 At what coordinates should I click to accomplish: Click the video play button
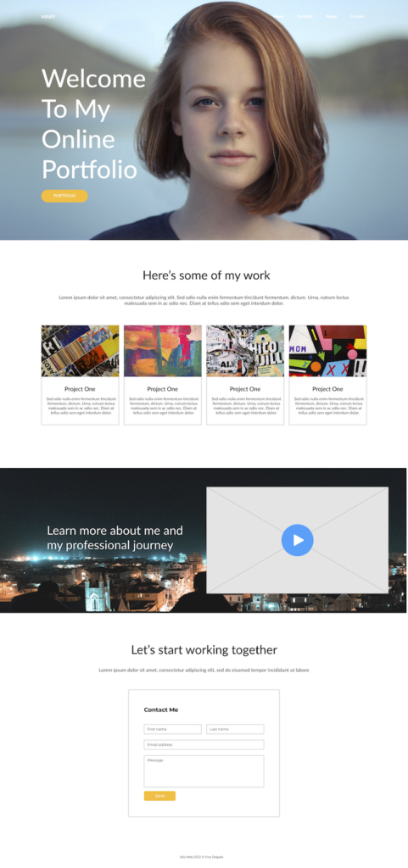pyautogui.click(x=297, y=540)
